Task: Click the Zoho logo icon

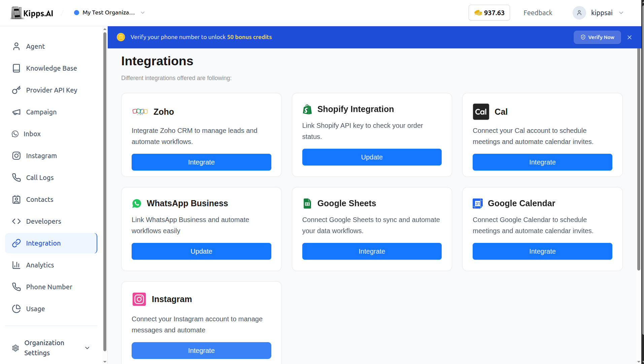Action: click(x=140, y=112)
